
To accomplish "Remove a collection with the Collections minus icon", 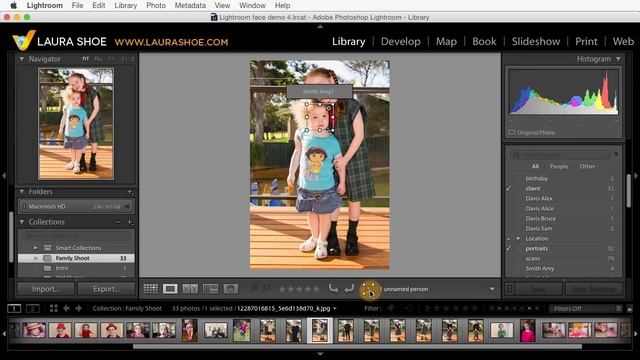I will point(118,222).
